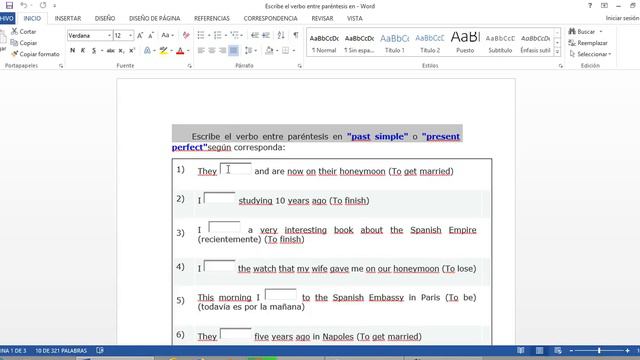This screenshot has width=640, height=360.
Task: Expand the numbering list dropdown arrow
Action: click(226, 36)
